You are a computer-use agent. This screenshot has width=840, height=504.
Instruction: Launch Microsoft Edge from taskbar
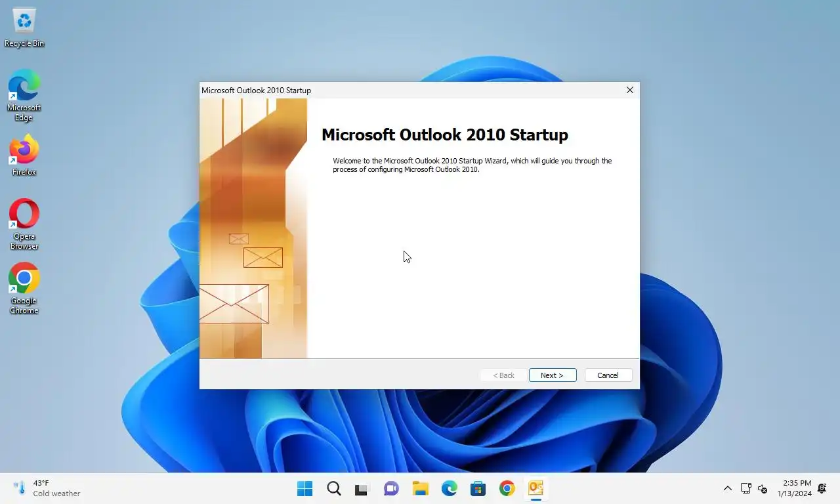pos(449,489)
